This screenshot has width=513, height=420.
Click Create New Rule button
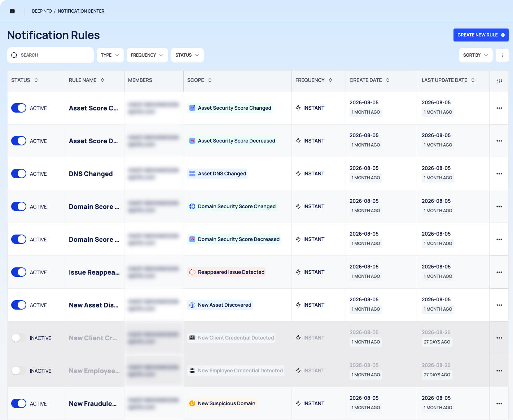coord(481,35)
